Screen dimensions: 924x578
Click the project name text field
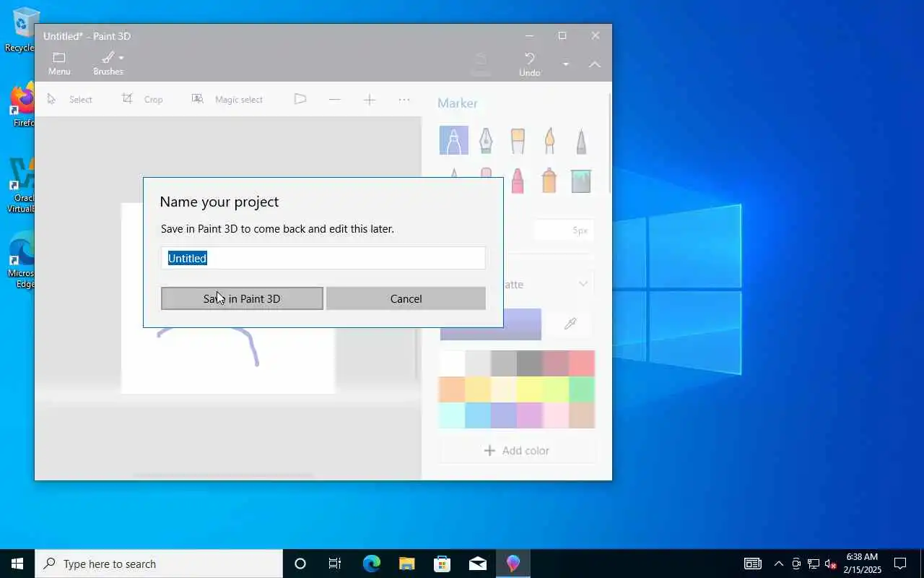(x=323, y=258)
